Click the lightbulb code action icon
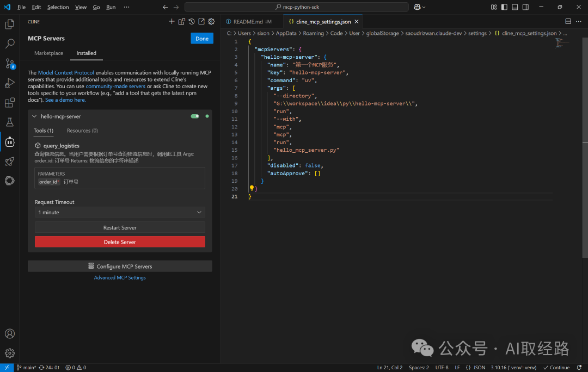The image size is (588, 372). pos(252,188)
